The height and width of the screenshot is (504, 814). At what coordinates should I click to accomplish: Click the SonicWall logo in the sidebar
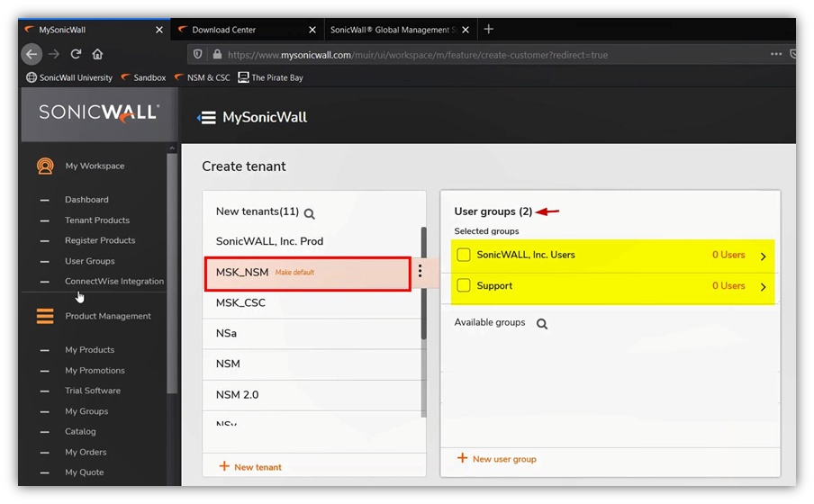[x=99, y=113]
